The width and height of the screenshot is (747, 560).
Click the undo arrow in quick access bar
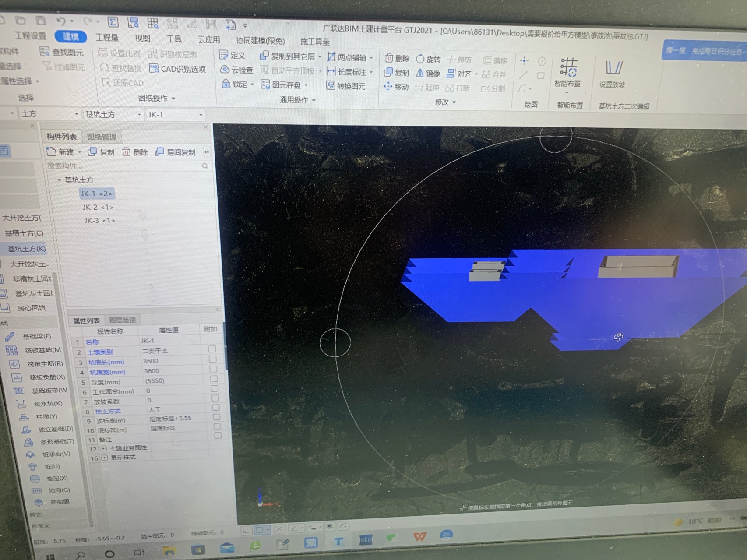point(61,21)
